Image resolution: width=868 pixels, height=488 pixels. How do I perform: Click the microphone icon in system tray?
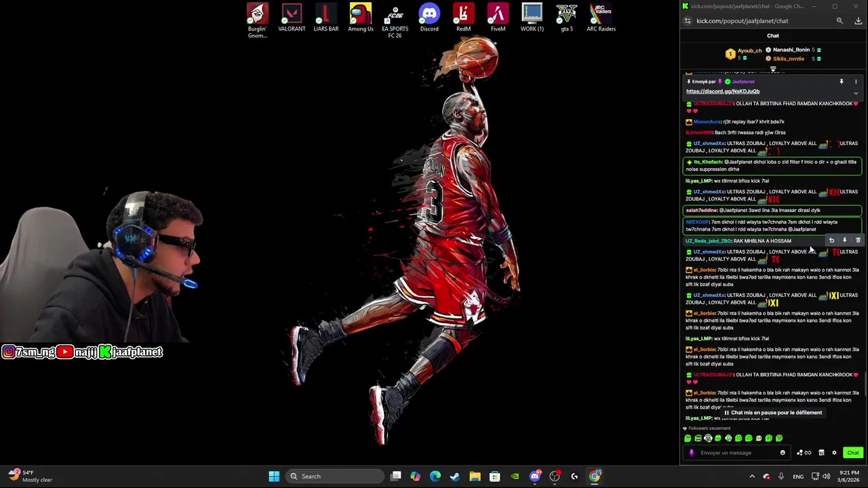coord(781,476)
